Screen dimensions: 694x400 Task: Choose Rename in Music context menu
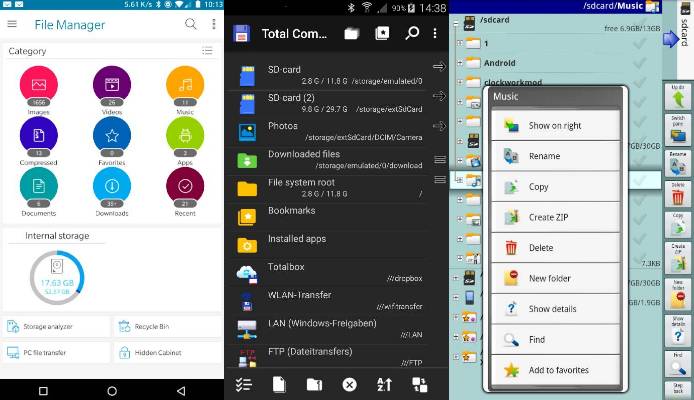coord(556,156)
